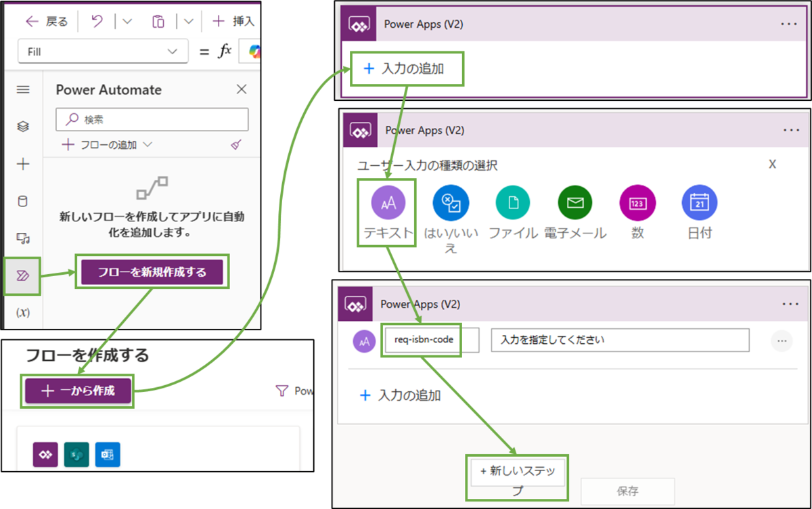This screenshot has height=509, width=812.
Task: Choose the 数 number input type
Action: [x=637, y=213]
